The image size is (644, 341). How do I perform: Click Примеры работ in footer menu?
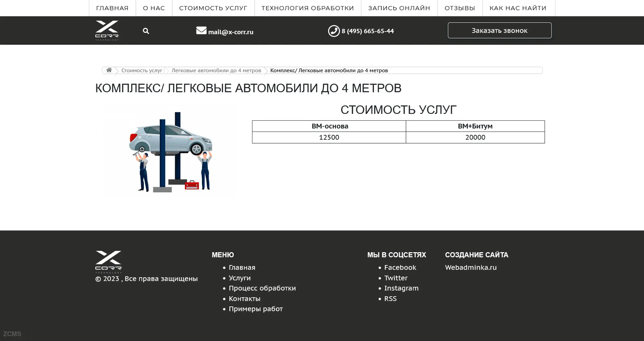[256, 309]
